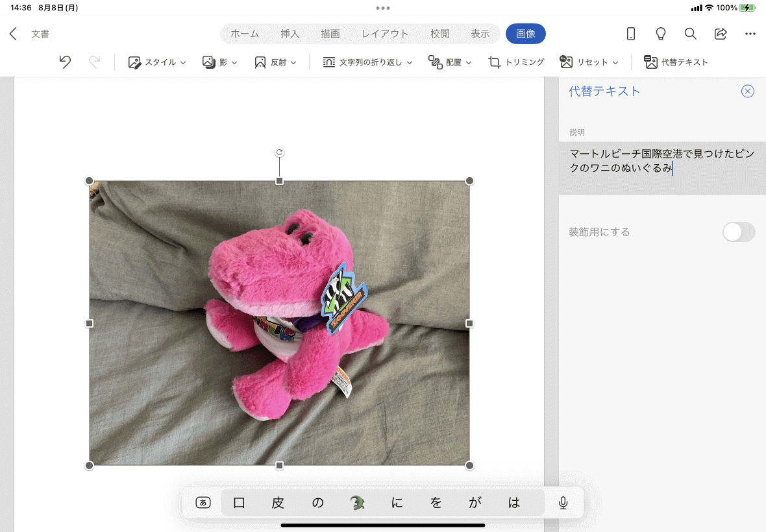Choose the が keyboard suggestion
Image resolution: width=766 pixels, height=532 pixels.
475,503
